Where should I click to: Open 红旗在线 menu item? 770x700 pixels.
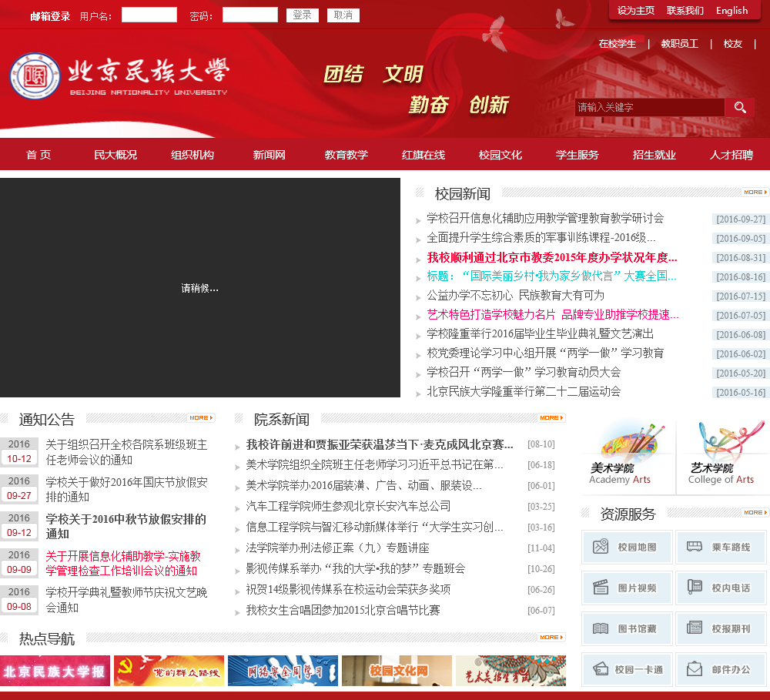click(423, 155)
